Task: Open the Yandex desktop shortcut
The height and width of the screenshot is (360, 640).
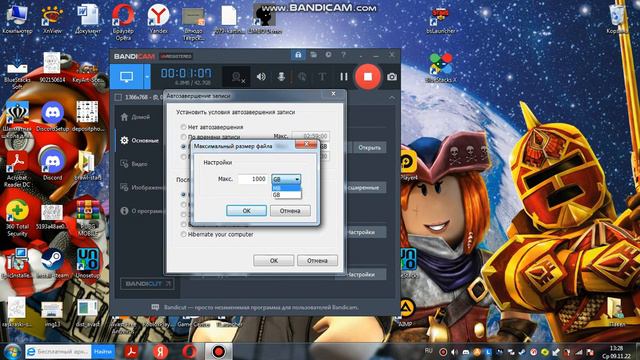Action: click(x=158, y=19)
